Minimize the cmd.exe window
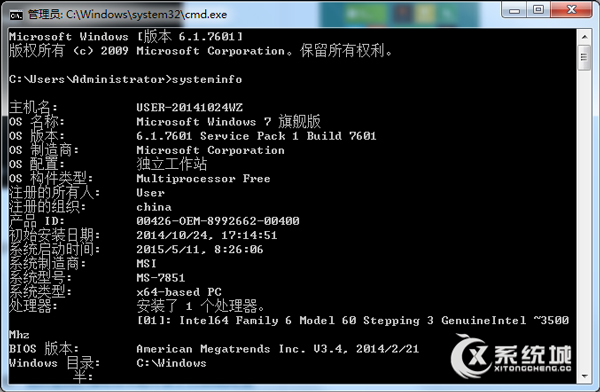The image size is (600, 392). [514, 10]
